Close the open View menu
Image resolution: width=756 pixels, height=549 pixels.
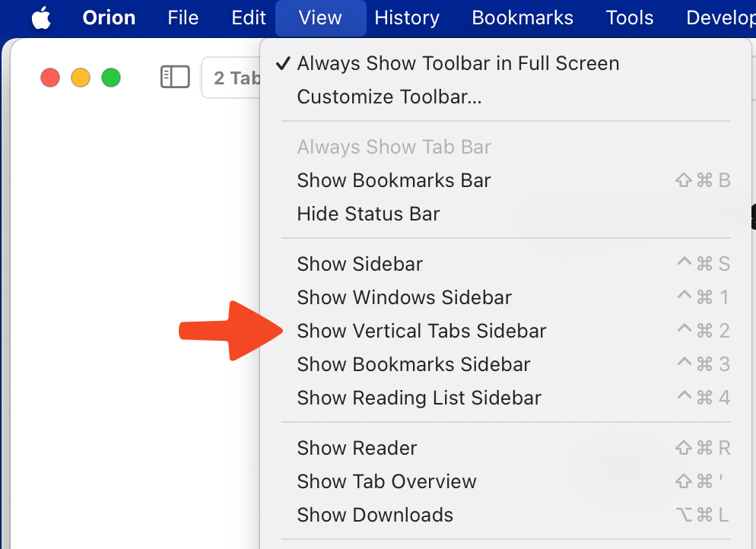320,17
